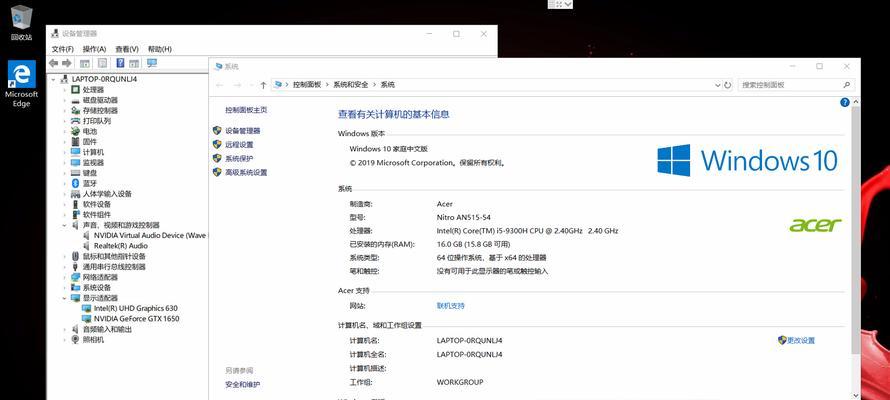
Task: Expand the 存储控制器 node arrow
Action: pyautogui.click(x=64, y=111)
